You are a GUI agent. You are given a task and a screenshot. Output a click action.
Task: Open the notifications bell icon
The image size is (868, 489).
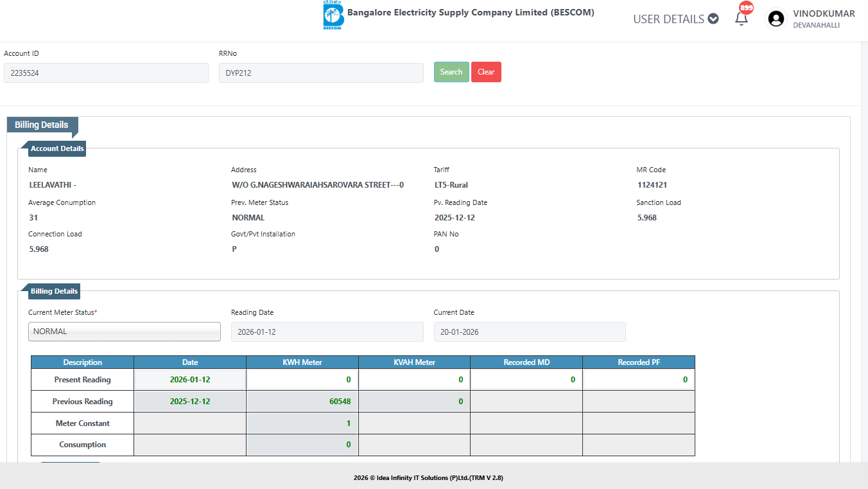(742, 19)
